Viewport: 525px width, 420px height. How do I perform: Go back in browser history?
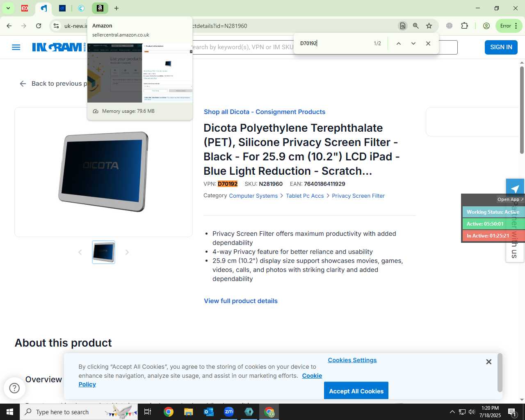click(x=9, y=26)
